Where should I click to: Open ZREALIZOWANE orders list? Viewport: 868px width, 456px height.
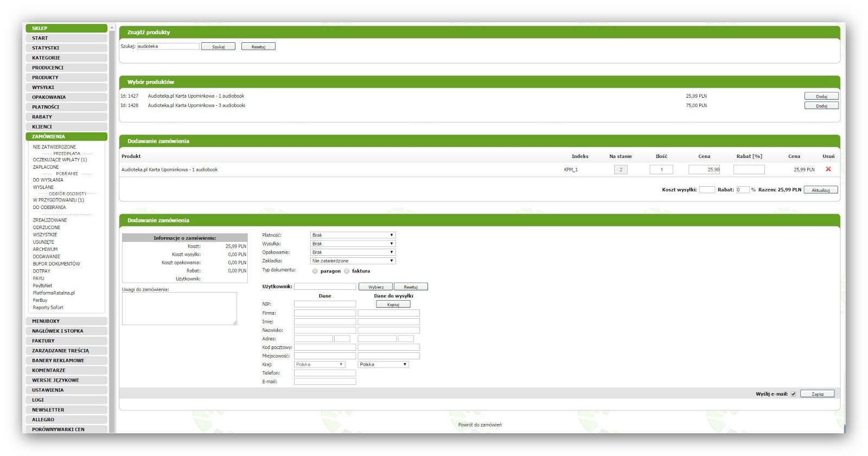point(50,220)
